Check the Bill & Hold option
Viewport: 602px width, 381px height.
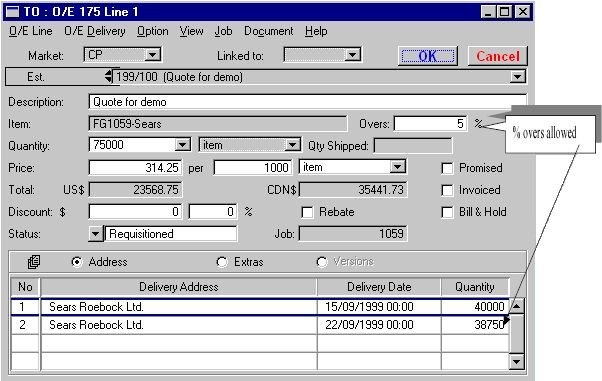[447, 212]
